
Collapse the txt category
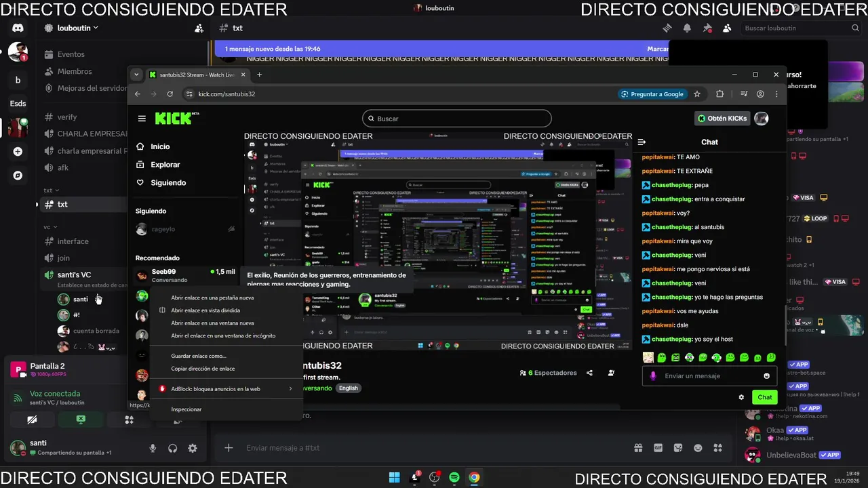click(52, 190)
